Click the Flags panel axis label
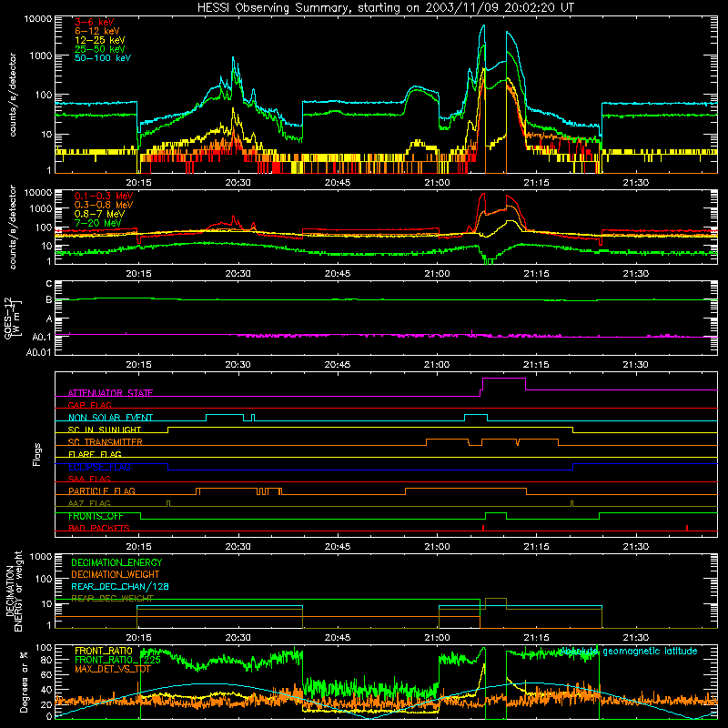Viewport: 728px width, 728px height. pos(37,454)
